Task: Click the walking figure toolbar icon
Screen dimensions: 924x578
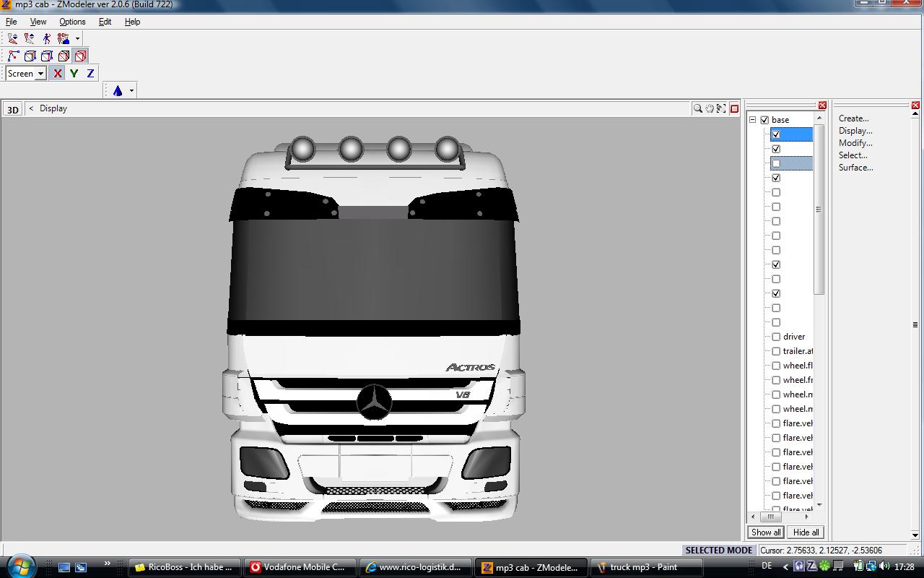Action: tap(47, 38)
